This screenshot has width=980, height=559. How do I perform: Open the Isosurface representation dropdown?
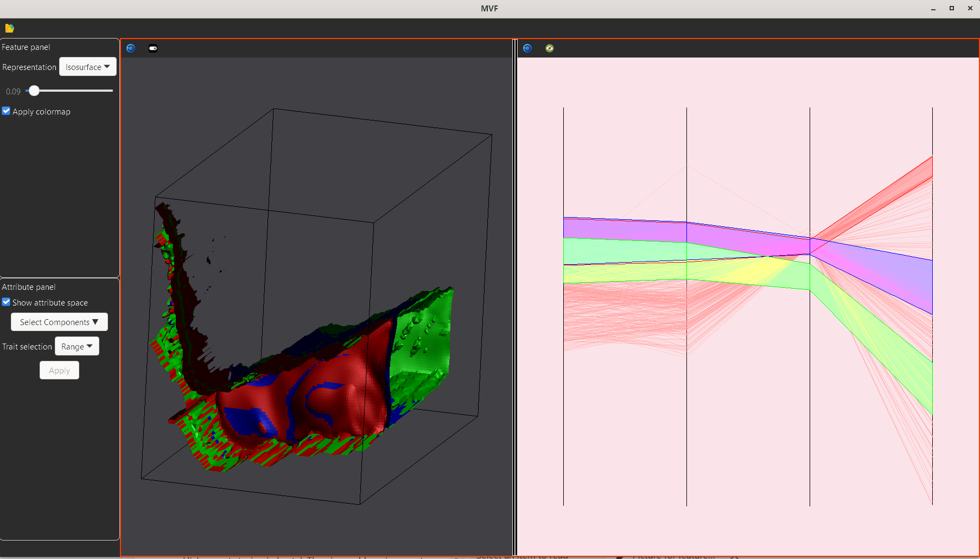tap(87, 67)
